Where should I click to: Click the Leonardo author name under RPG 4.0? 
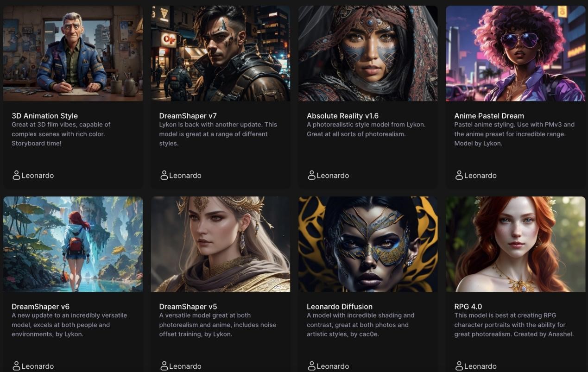pyautogui.click(x=480, y=366)
